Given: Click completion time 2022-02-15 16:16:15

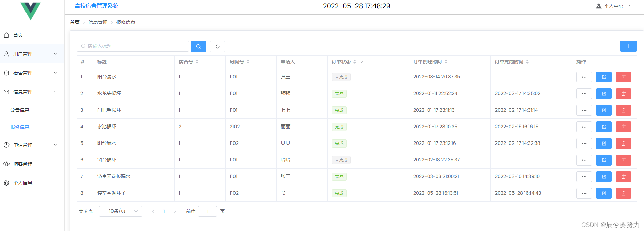Looking at the screenshot, I should click(x=517, y=127).
